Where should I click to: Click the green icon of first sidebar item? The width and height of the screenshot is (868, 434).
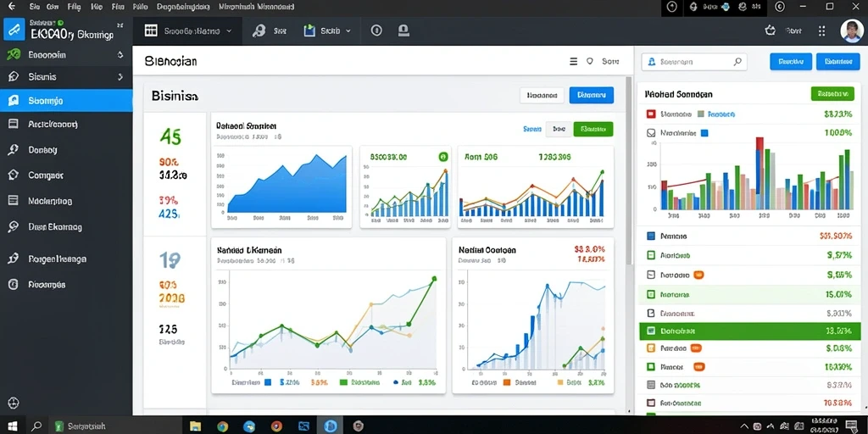coord(14,55)
